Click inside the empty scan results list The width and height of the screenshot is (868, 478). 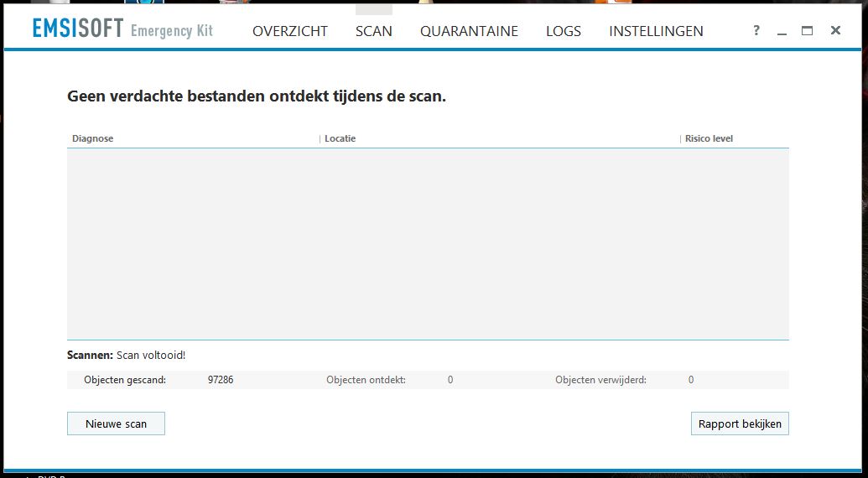point(428,244)
